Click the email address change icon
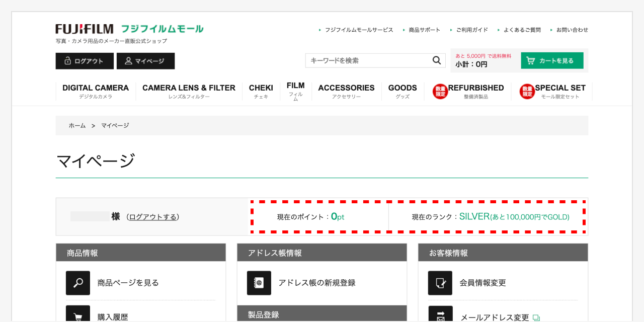644x322 pixels. pos(440,315)
